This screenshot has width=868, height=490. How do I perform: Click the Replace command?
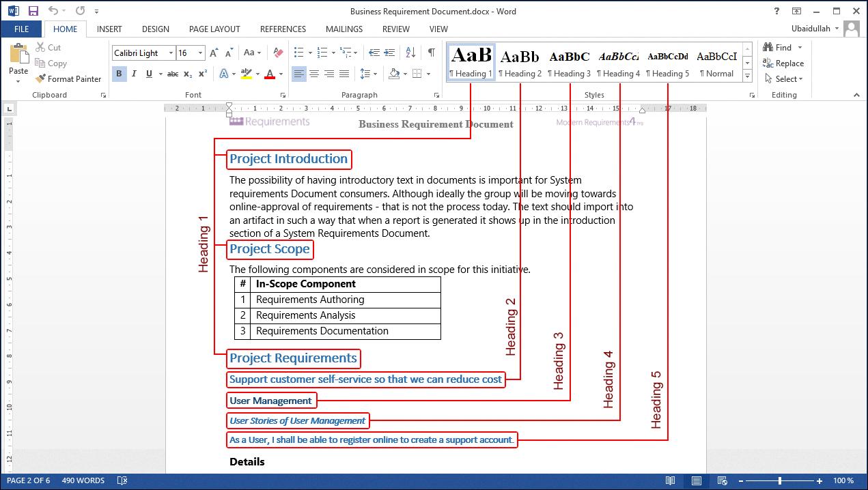pyautogui.click(x=783, y=63)
